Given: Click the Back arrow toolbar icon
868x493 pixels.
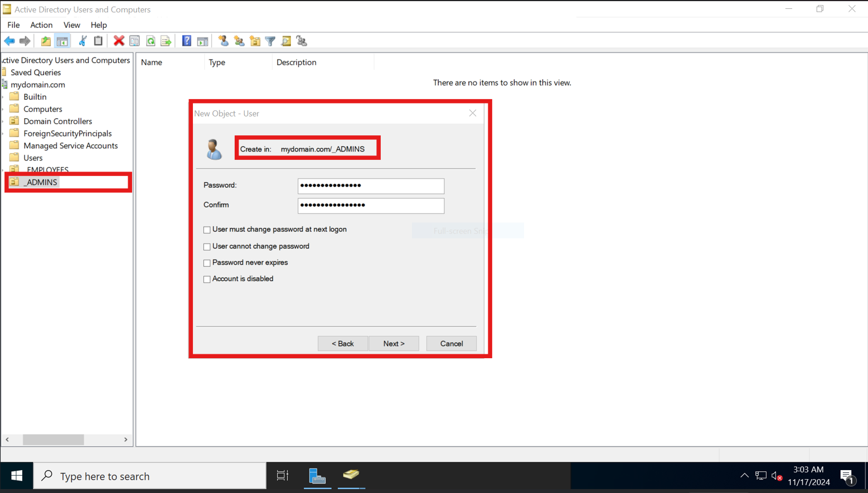Looking at the screenshot, I should 9,41.
